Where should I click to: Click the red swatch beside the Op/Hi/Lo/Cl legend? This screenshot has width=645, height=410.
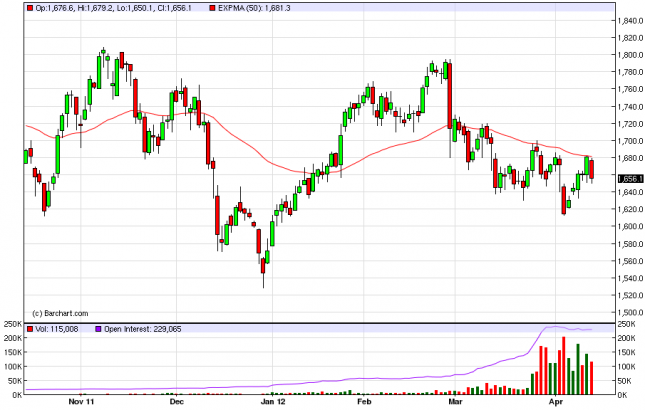30,8
